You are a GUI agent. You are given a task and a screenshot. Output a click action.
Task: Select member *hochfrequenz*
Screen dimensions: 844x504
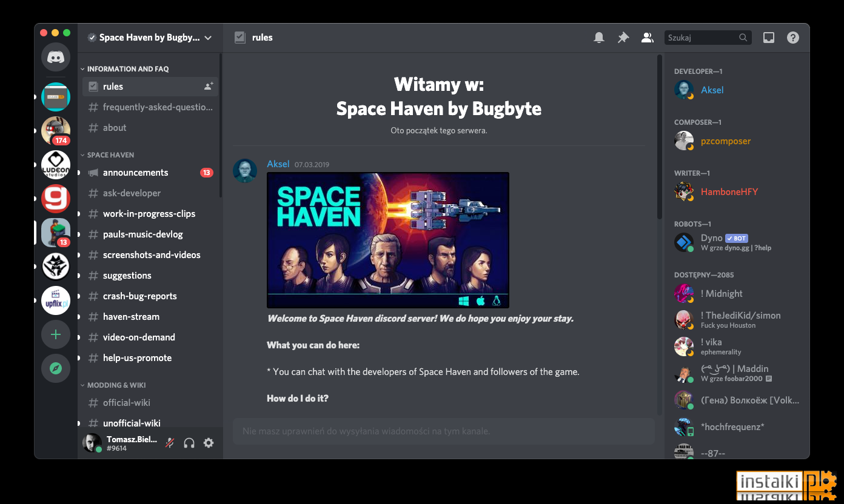click(737, 426)
